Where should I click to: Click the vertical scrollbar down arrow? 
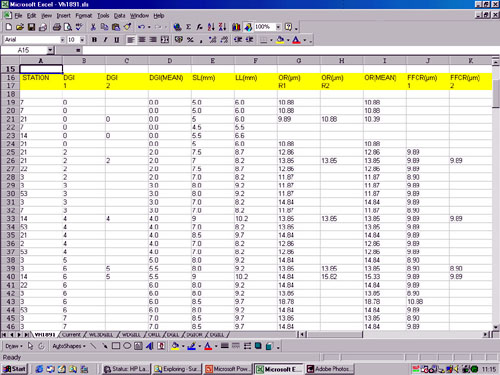pos(496,327)
